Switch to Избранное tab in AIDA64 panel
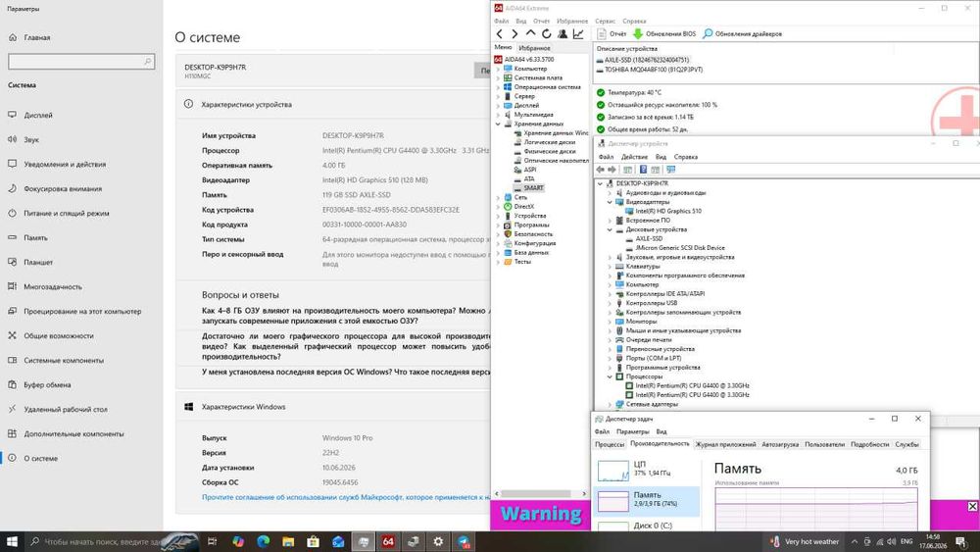The image size is (980, 552). pyautogui.click(x=534, y=48)
